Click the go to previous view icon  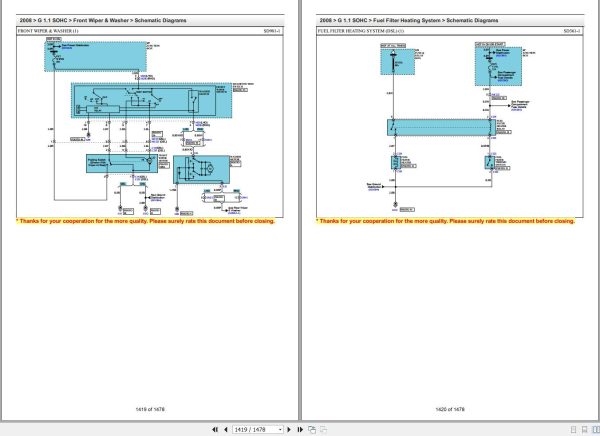pyautogui.click(x=312, y=429)
